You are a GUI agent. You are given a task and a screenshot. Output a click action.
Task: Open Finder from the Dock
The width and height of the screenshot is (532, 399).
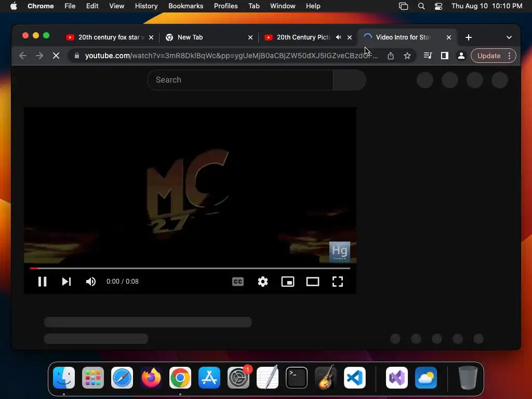pyautogui.click(x=64, y=378)
